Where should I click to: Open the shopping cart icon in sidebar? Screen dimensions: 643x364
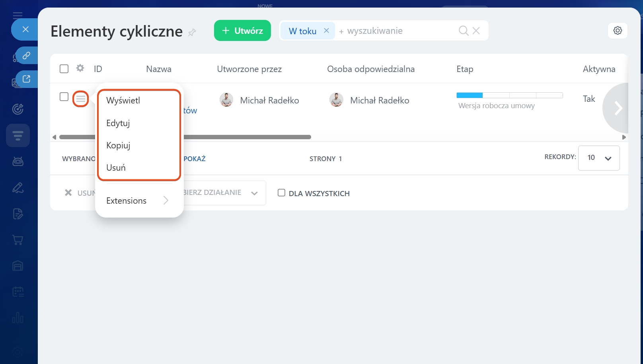[18, 240]
